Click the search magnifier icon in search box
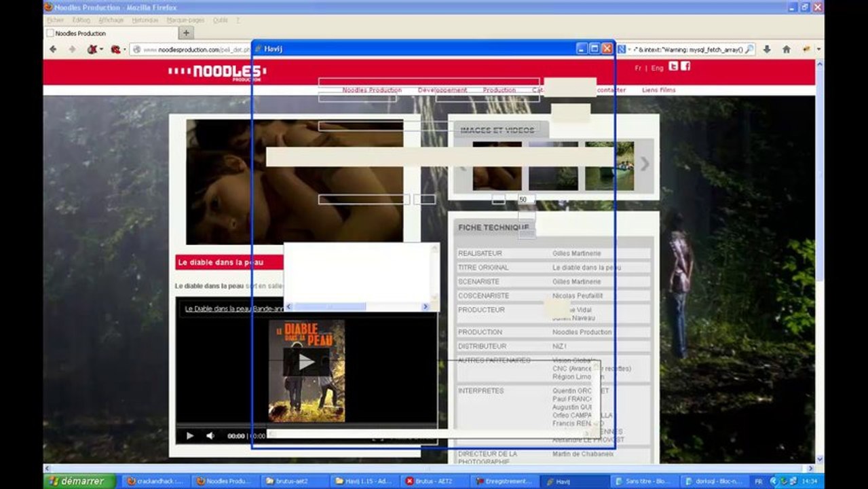The height and width of the screenshot is (489, 868). point(749,50)
